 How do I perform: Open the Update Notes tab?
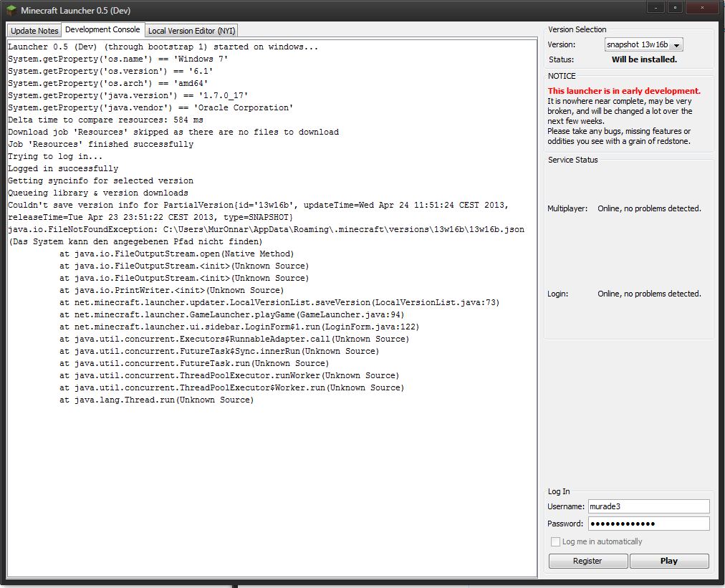[34, 31]
